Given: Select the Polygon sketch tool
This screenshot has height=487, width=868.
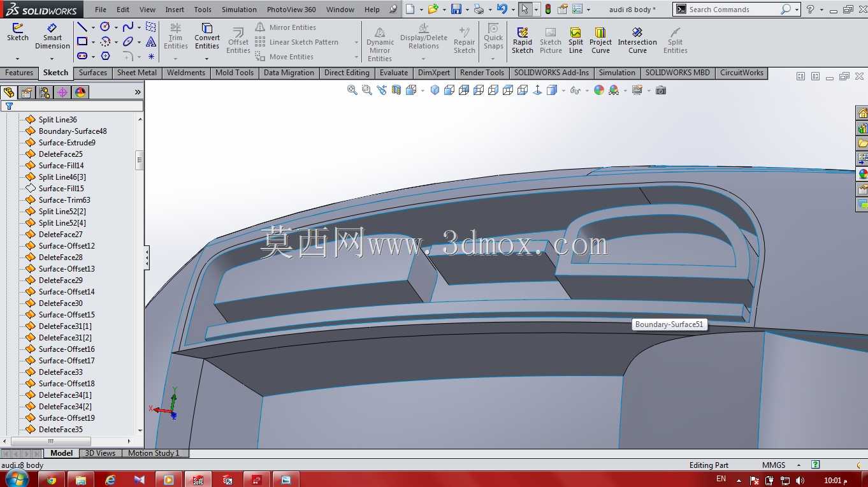Looking at the screenshot, I should [105, 56].
